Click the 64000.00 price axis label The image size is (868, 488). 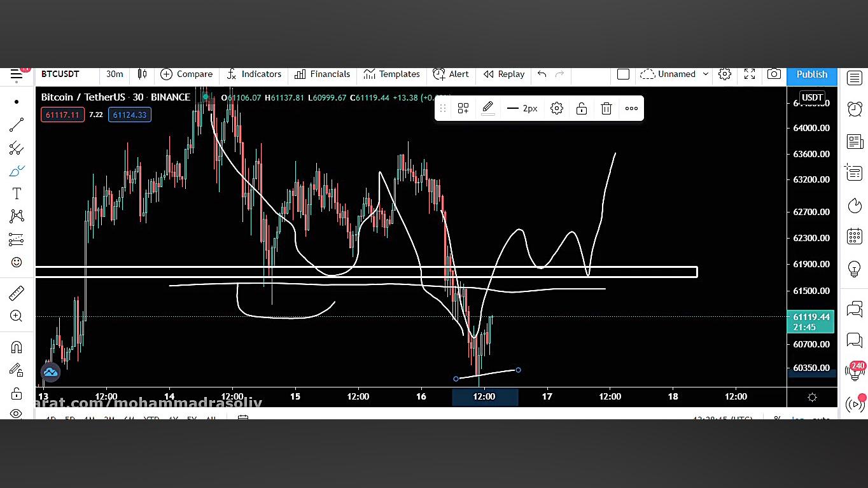(811, 128)
